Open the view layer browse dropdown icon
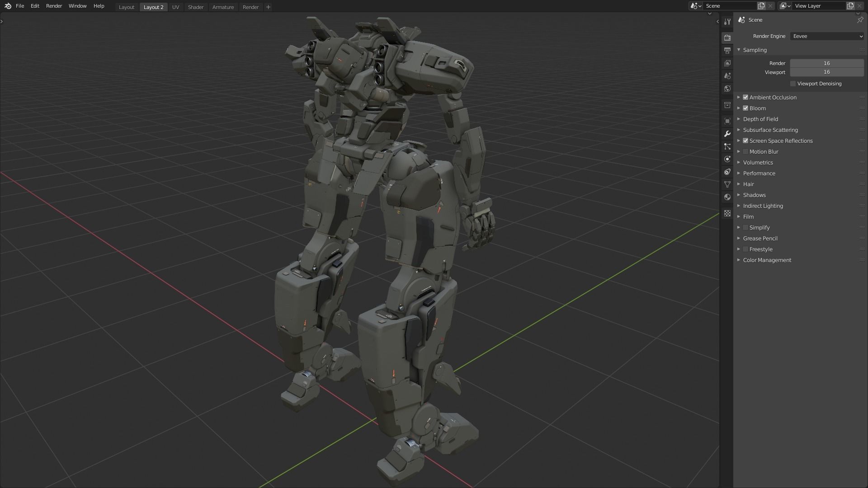The width and height of the screenshot is (868, 488). point(785,6)
